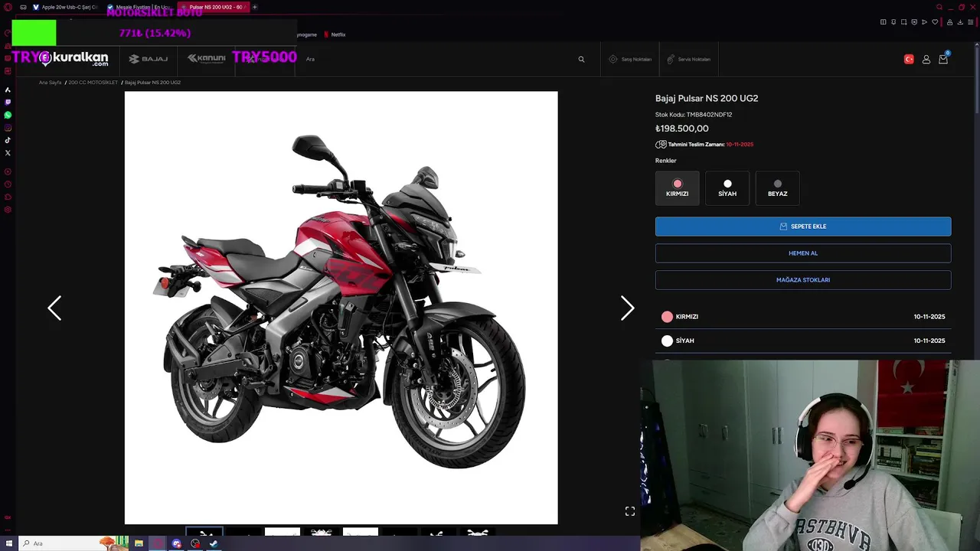
Task: Click the Turkish flag language icon
Action: [909, 59]
